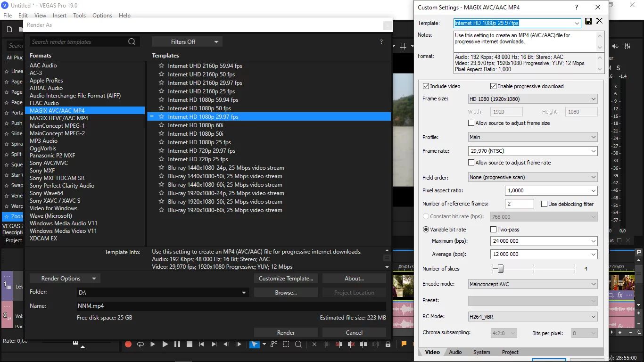Viewport: 644px width, 362px height.
Task: Open the Render Options dropdown
Action: click(65, 279)
